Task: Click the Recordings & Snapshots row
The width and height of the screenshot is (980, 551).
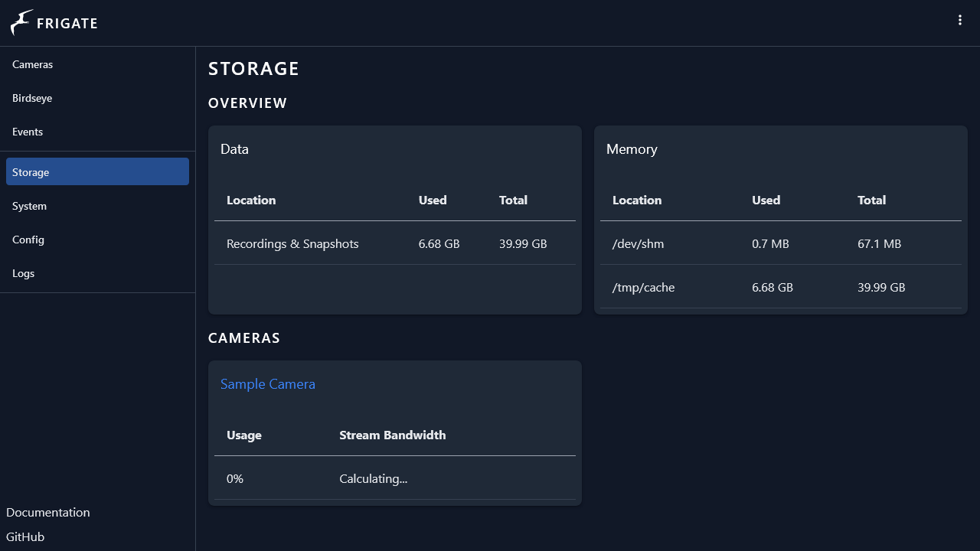Action: click(x=292, y=244)
